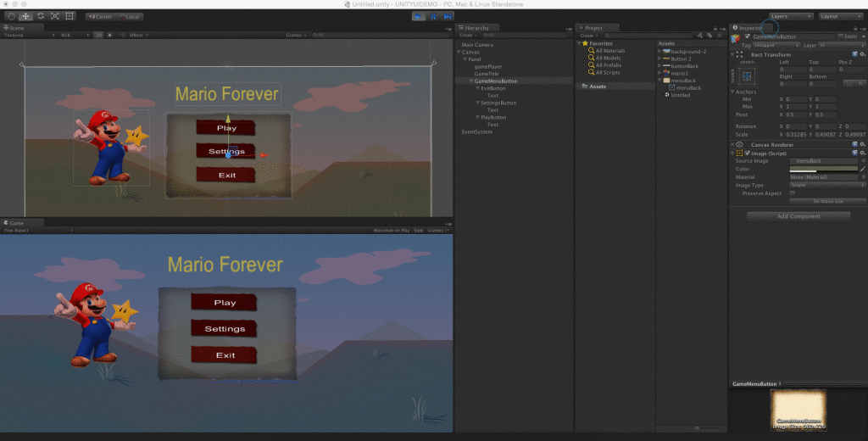Select PlayButton in Hierarchy
868x441 pixels.
pos(493,117)
